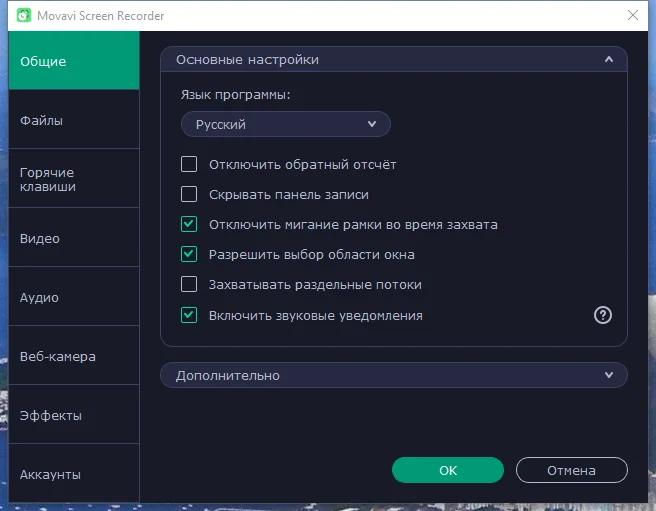
Task: Turn off Включить звуковые уведомления checkbox
Action: click(189, 315)
